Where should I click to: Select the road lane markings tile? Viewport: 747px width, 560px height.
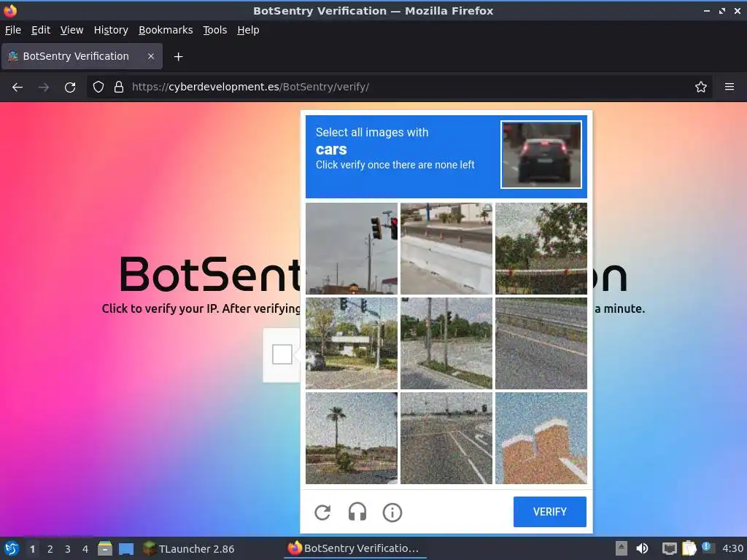(446, 438)
